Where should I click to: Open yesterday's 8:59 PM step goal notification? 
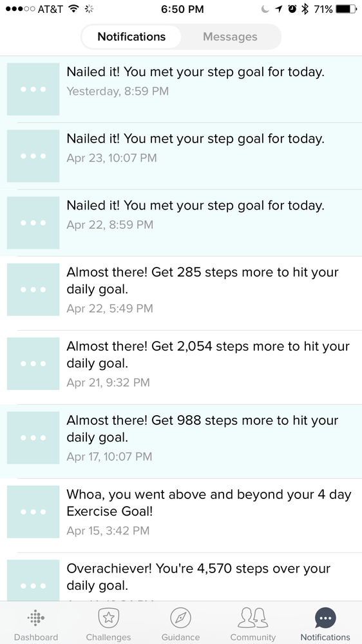coord(181,89)
